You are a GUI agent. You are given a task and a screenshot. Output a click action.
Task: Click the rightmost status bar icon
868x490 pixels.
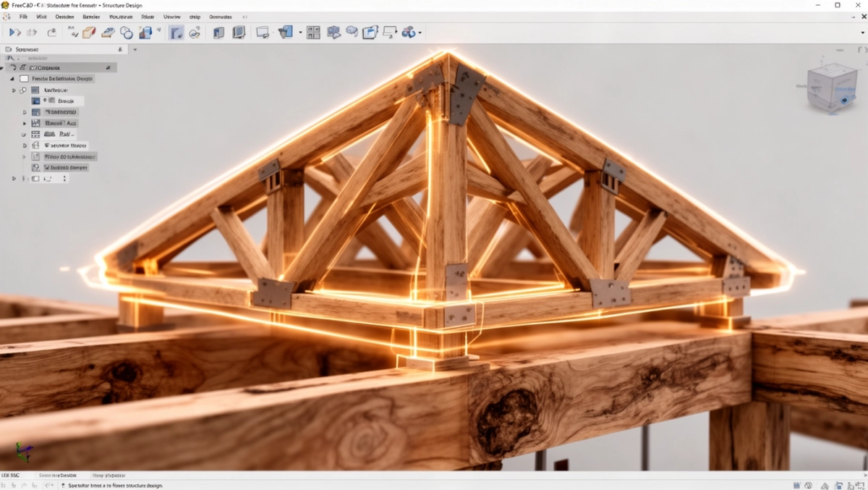859,485
